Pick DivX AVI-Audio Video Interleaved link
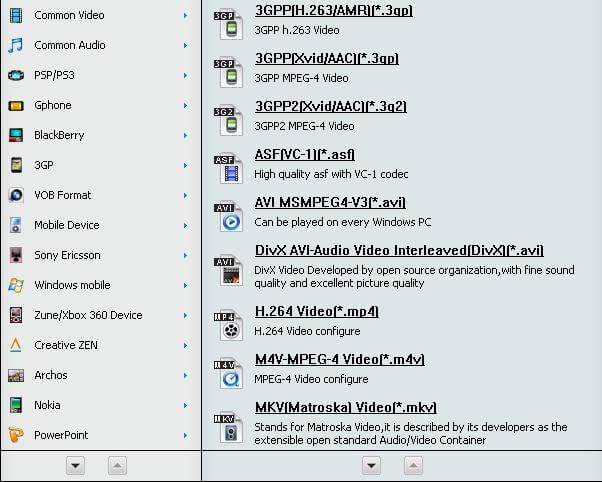 (399, 250)
